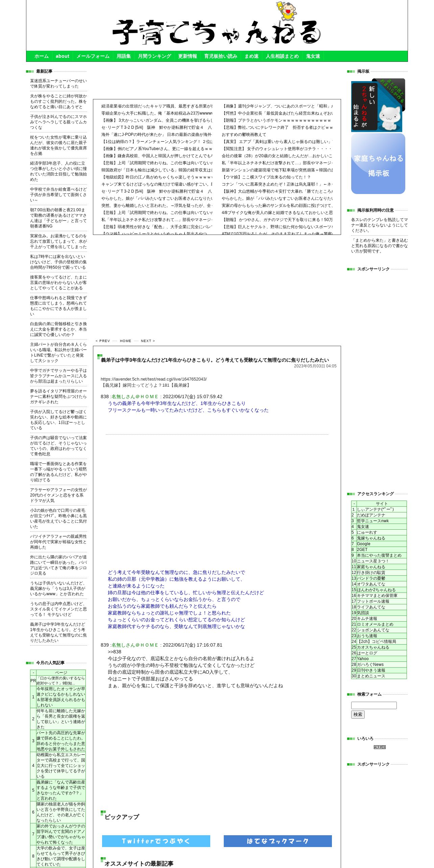The width and height of the screenshot is (434, 868).
Task: Open アラサーやアラフォーの女性 article
Action: [x=58, y=495]
